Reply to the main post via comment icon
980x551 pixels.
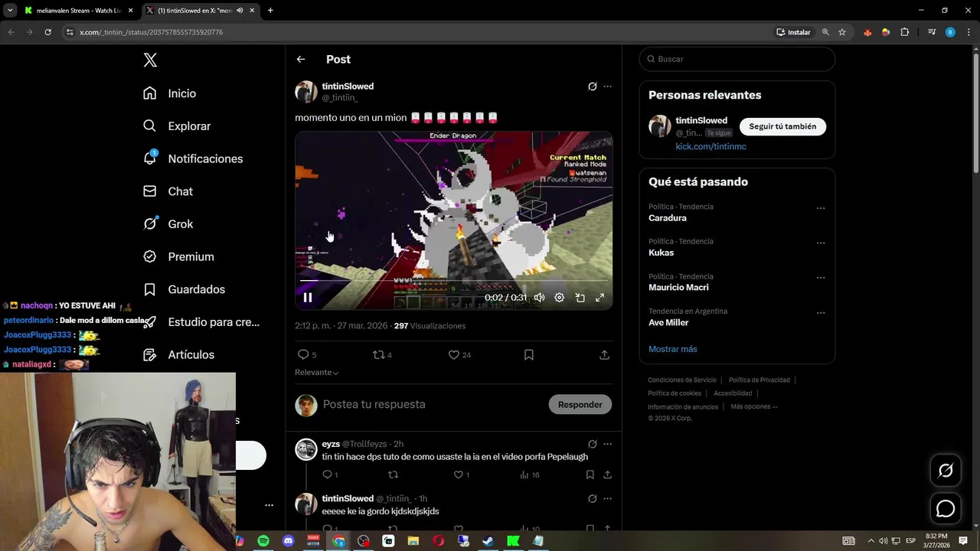[x=306, y=355]
